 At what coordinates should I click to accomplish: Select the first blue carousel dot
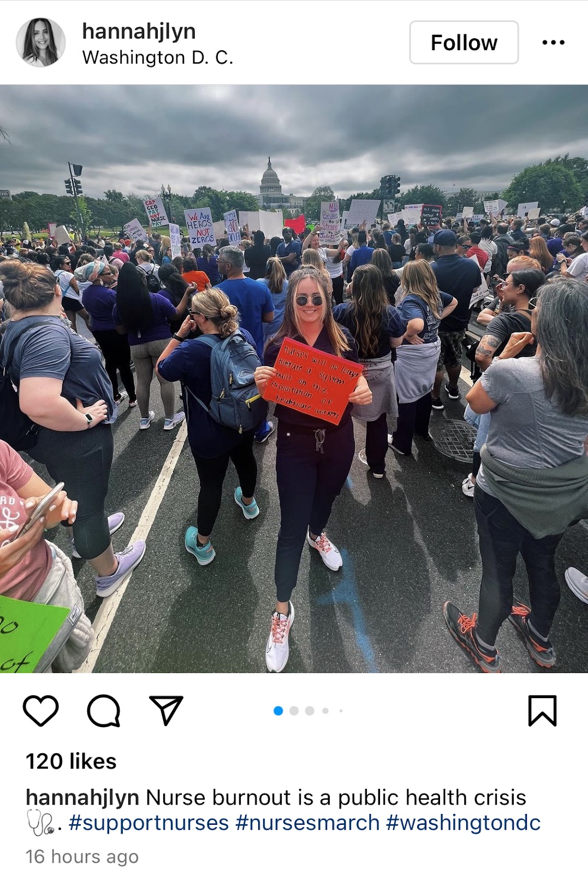(278, 711)
